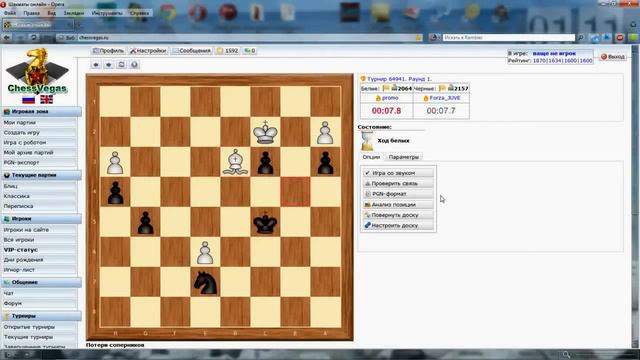Open 'Мои партии' in sidebar
The image size is (640, 360).
pos(20,122)
